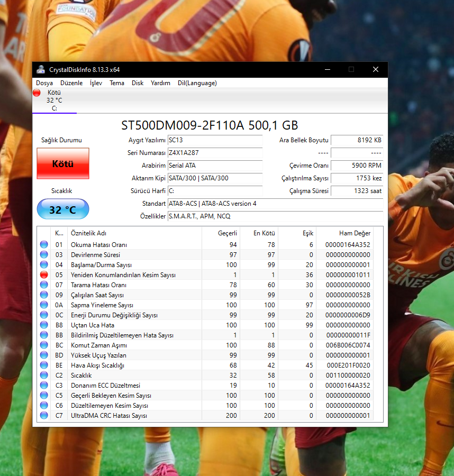
Task: Click the blue status icon for attribute BD
Action: (44, 355)
